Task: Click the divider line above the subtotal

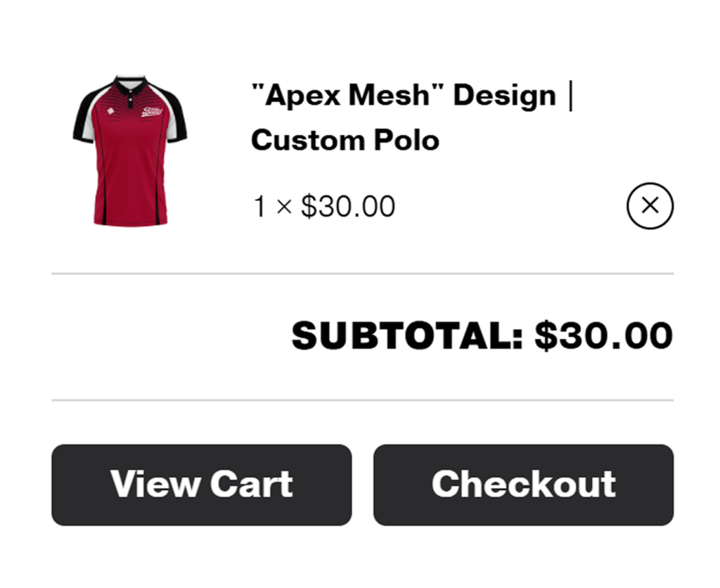Action: tap(362, 273)
